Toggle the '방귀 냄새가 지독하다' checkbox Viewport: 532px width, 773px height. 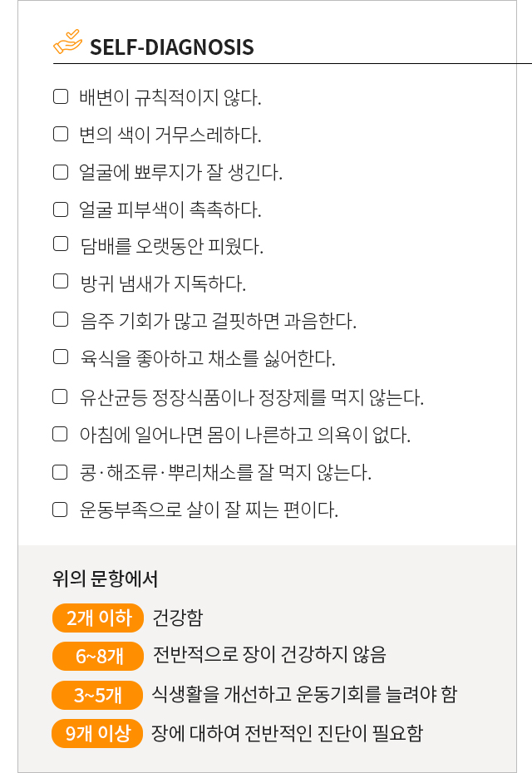point(60,281)
